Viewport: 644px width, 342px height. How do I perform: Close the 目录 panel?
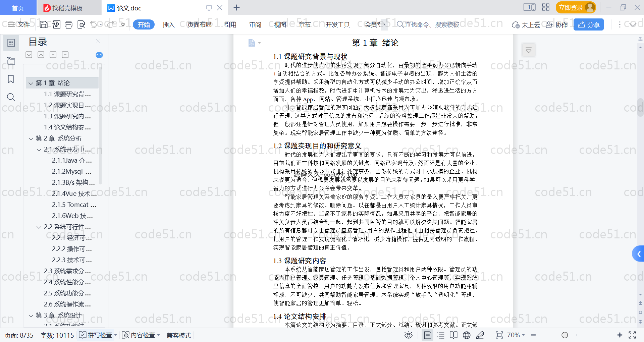click(98, 42)
